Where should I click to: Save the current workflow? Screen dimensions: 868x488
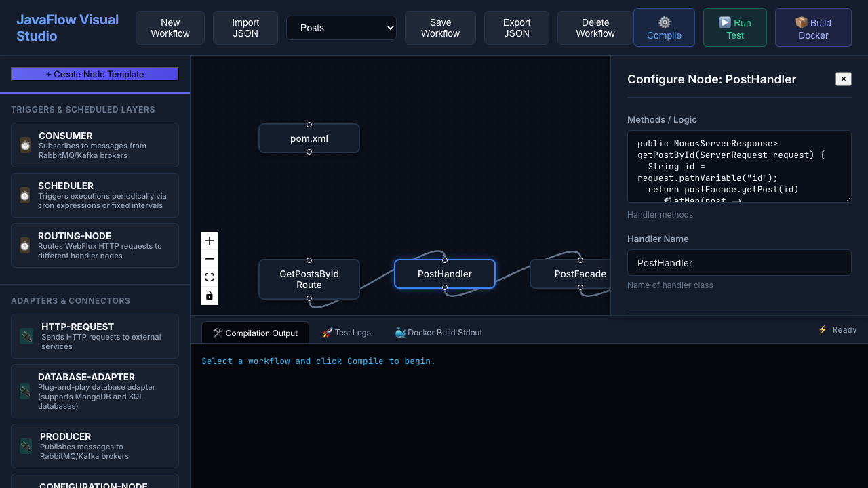tap(440, 28)
